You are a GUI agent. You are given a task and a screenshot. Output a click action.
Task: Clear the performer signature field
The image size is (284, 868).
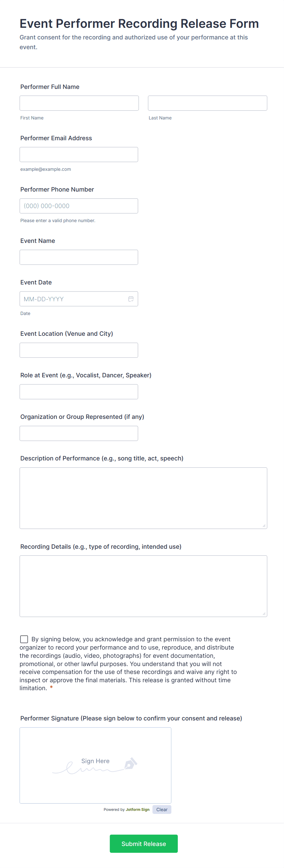(x=162, y=809)
